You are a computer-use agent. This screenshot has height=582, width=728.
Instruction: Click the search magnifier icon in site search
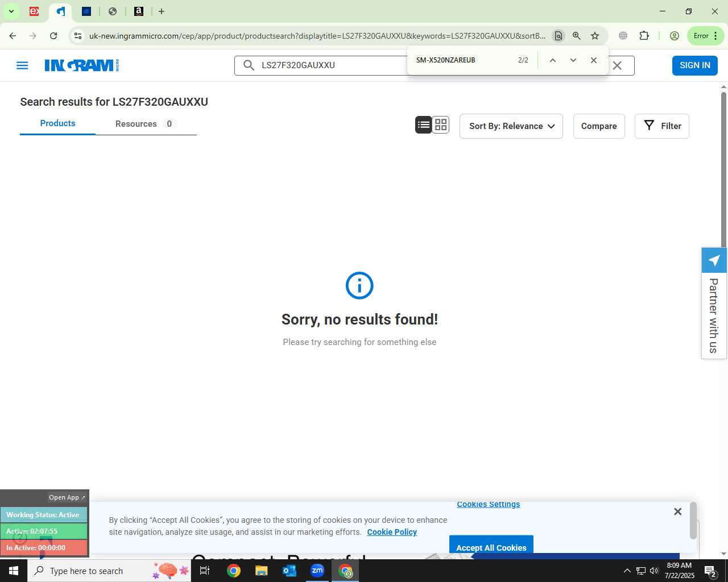[249, 65]
